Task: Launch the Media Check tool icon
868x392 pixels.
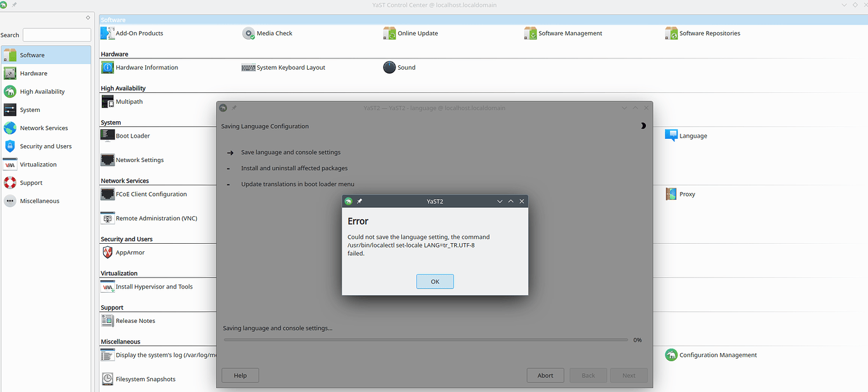Action: point(248,33)
